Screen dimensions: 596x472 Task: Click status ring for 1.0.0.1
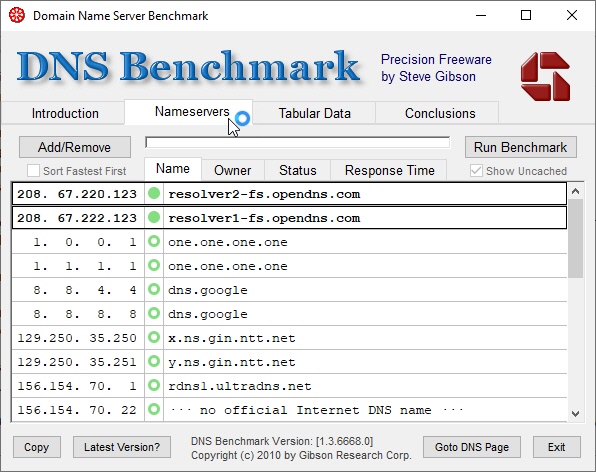point(154,241)
